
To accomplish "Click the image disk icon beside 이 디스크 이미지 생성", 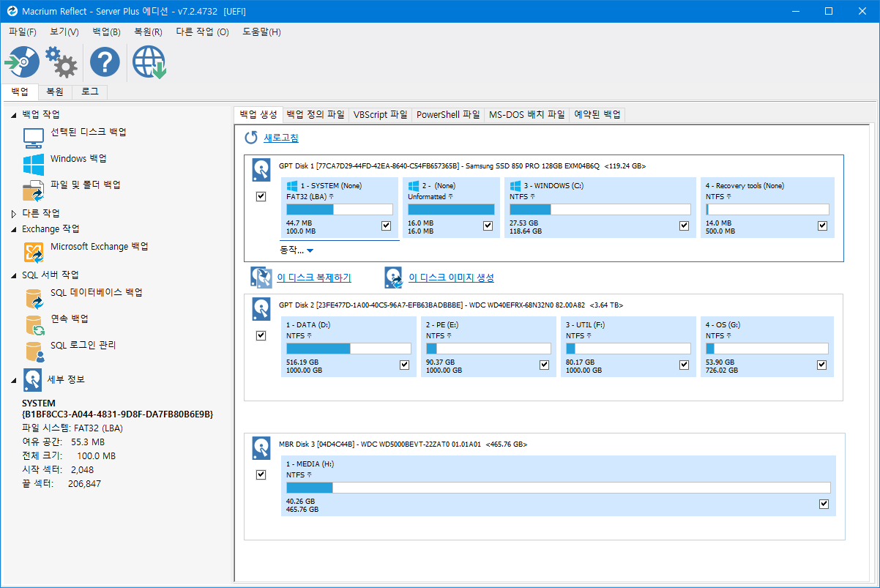I will click(394, 278).
